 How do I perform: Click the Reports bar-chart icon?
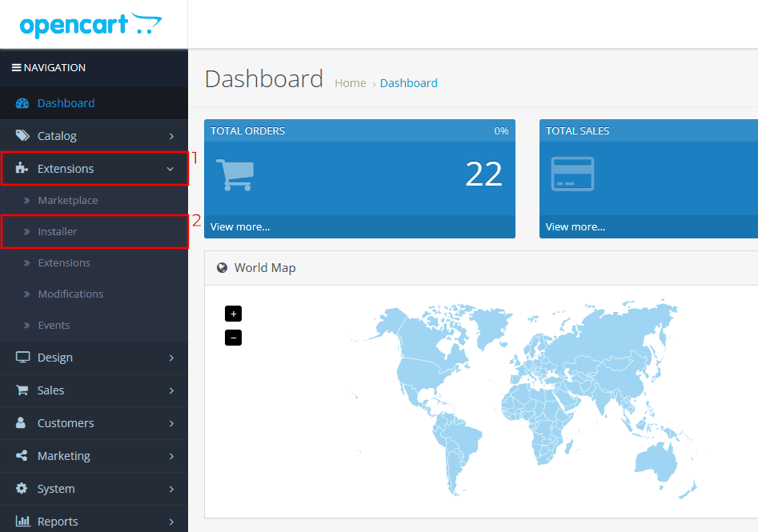(x=22, y=521)
